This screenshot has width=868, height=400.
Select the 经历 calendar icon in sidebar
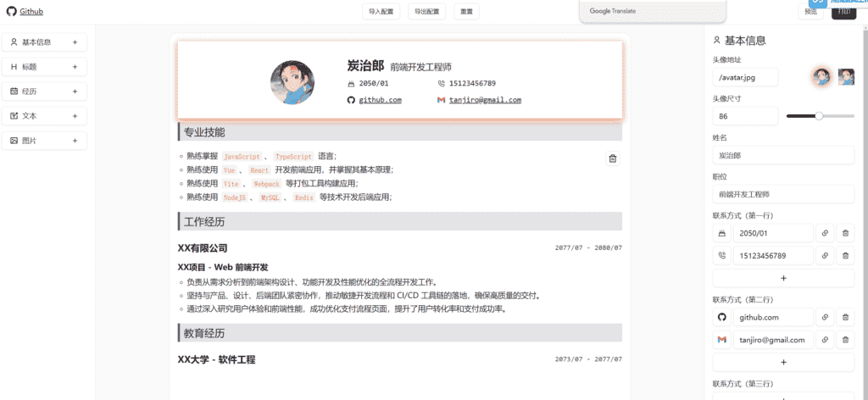(x=14, y=92)
